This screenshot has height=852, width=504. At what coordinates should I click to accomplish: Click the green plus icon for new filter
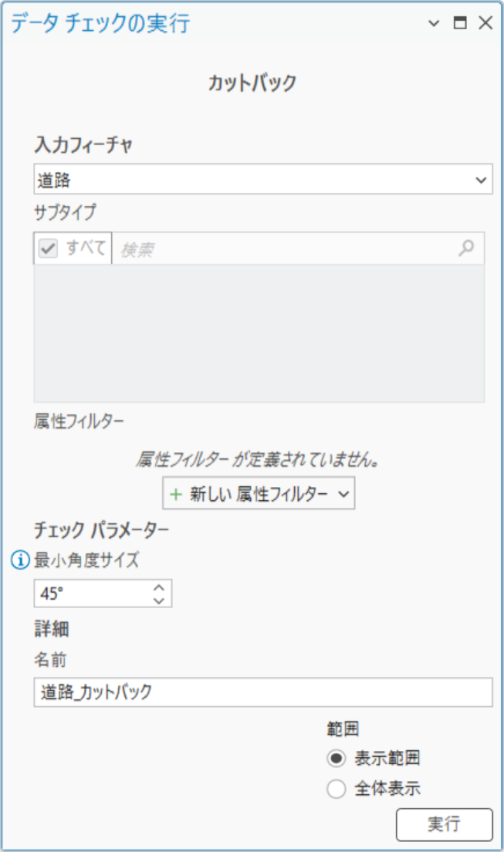176,494
